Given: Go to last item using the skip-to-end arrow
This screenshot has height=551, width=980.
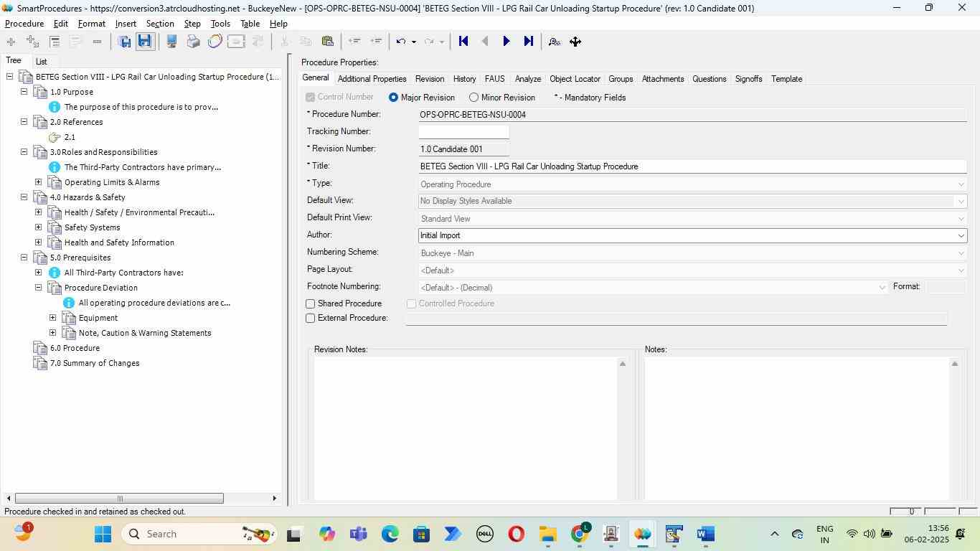Looking at the screenshot, I should click(x=529, y=42).
